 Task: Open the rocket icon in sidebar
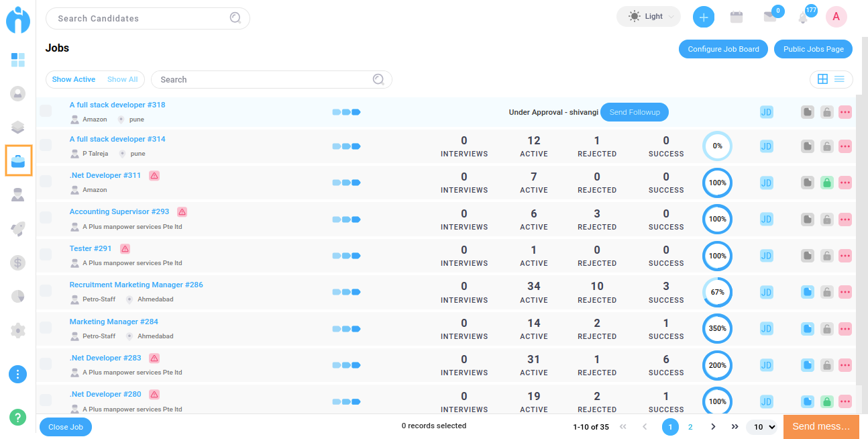click(18, 228)
